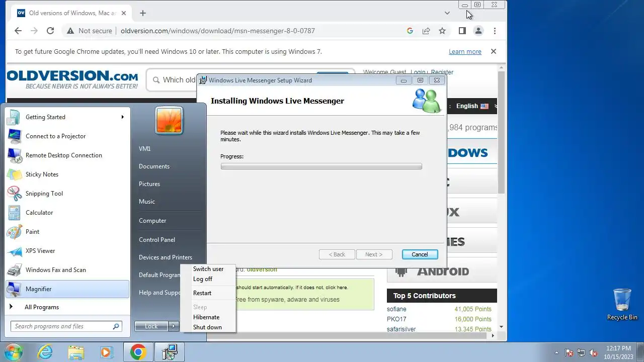
Task: Click arrow next to Lock button
Action: point(174,326)
